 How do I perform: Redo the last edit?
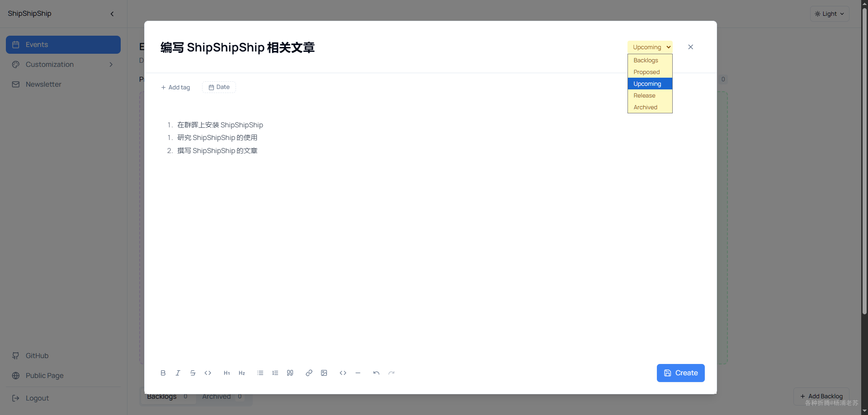[392, 373]
